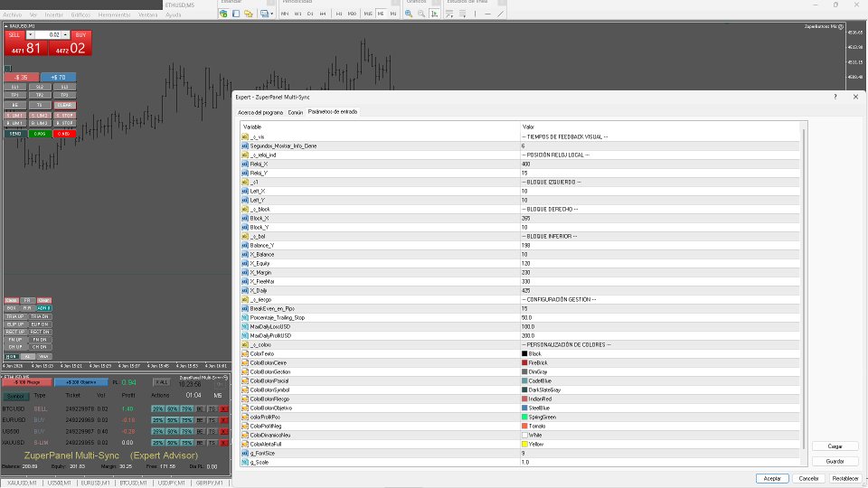
Task: Click Cargar to load settings
Action: point(835,446)
